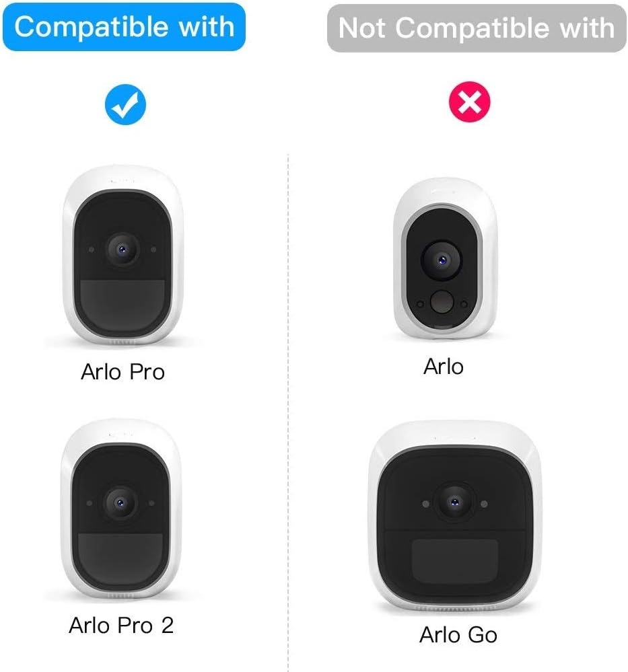Viewport: 628px width, 672px height.
Task: Click the Arlo Go camera lens
Action: pos(455,502)
